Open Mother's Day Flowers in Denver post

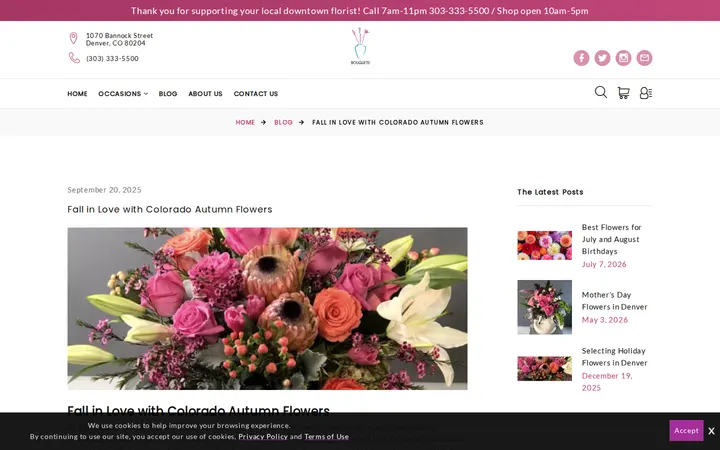[x=614, y=301]
